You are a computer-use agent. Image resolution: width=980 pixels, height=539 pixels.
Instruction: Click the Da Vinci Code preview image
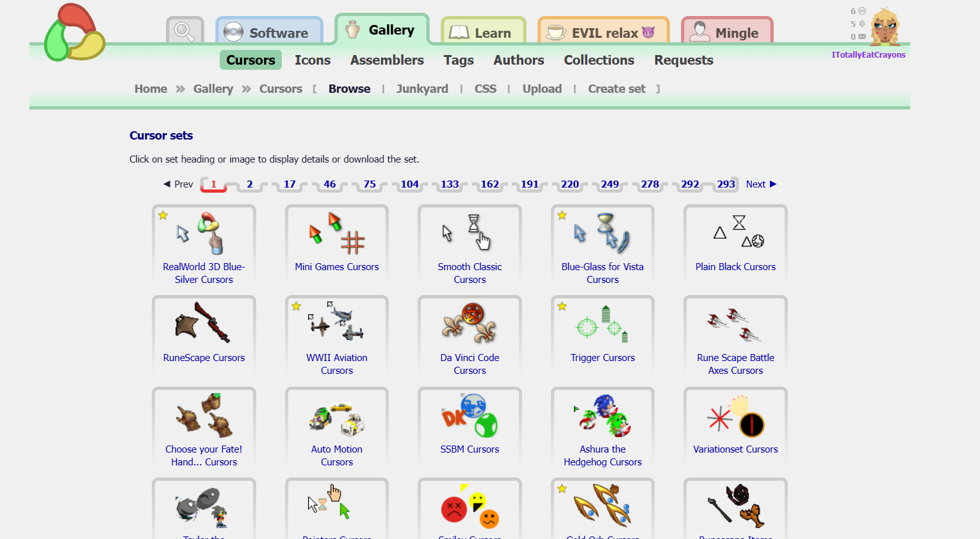click(x=470, y=324)
